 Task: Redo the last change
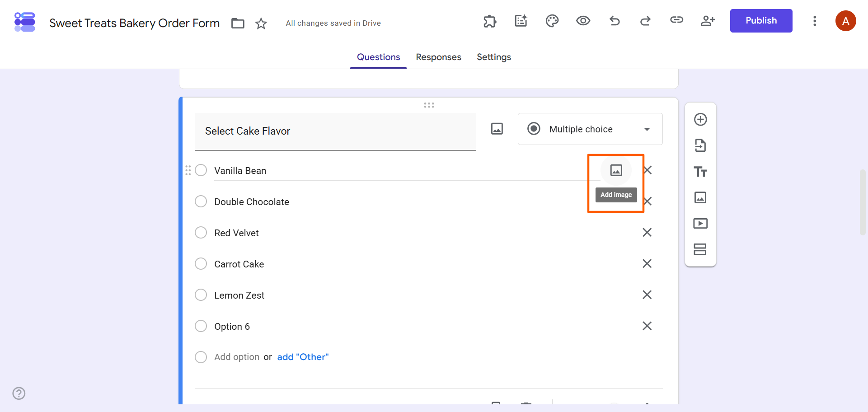pyautogui.click(x=645, y=20)
